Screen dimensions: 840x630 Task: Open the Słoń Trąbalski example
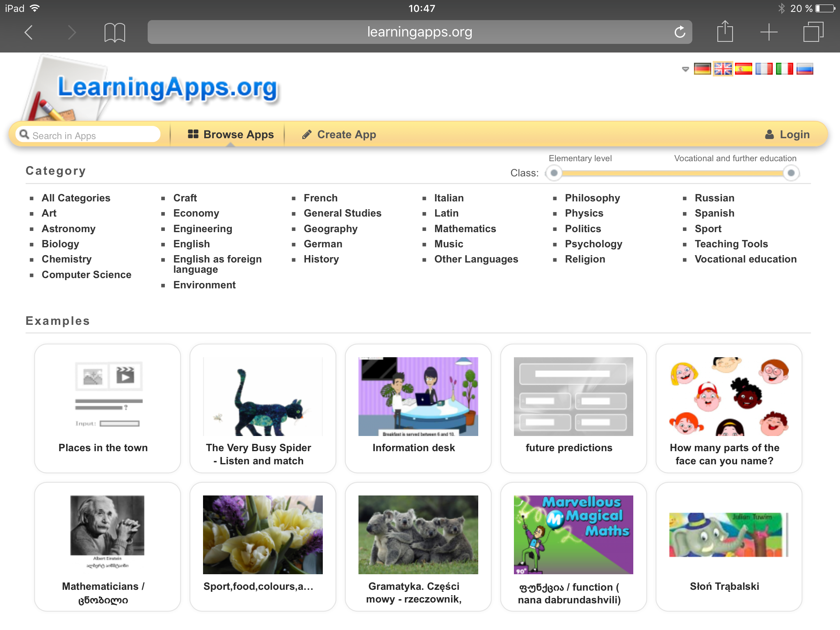729,547
